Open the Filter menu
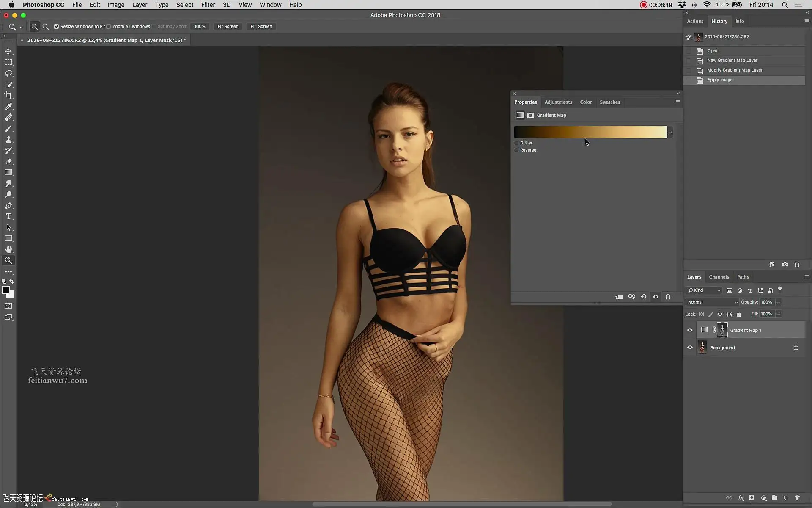Image resolution: width=812 pixels, height=508 pixels. tap(208, 5)
